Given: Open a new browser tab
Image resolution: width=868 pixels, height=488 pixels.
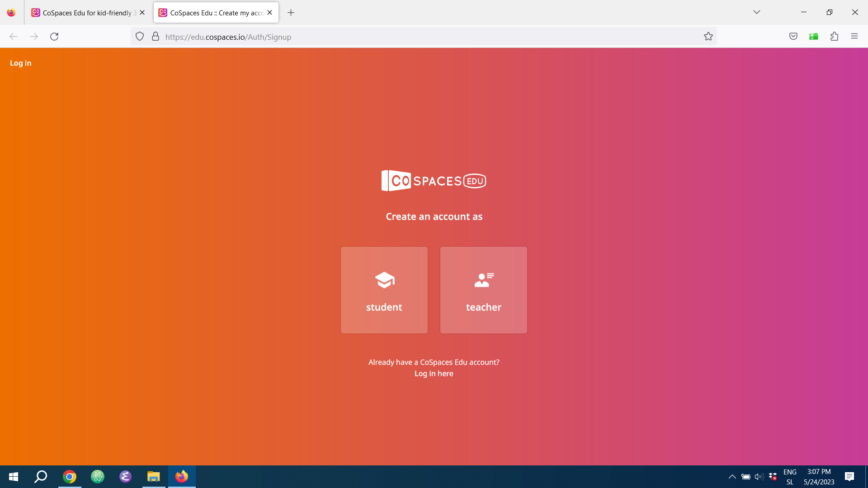Looking at the screenshot, I should click(291, 13).
